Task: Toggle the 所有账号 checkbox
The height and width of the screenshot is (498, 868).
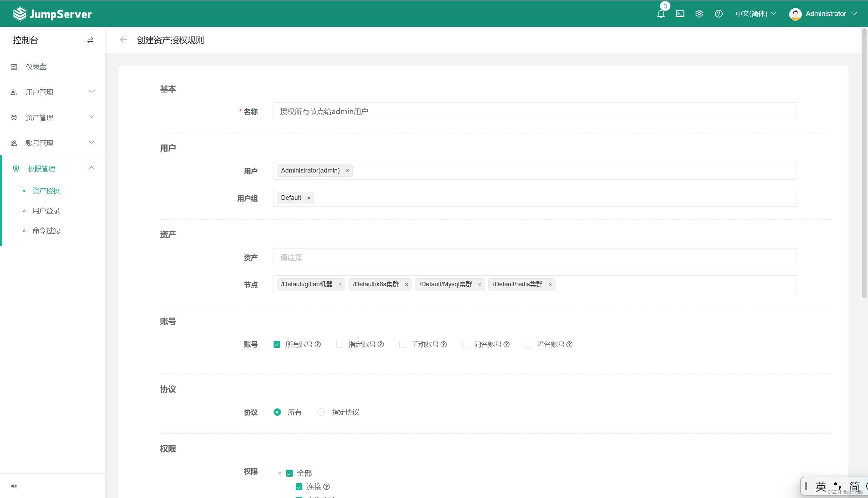Action: click(277, 344)
